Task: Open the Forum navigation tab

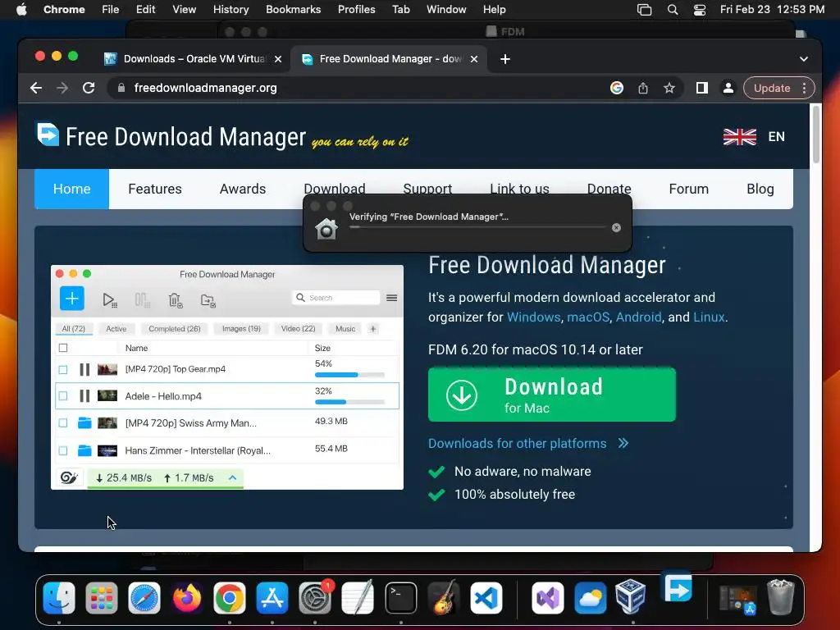Action: (689, 189)
